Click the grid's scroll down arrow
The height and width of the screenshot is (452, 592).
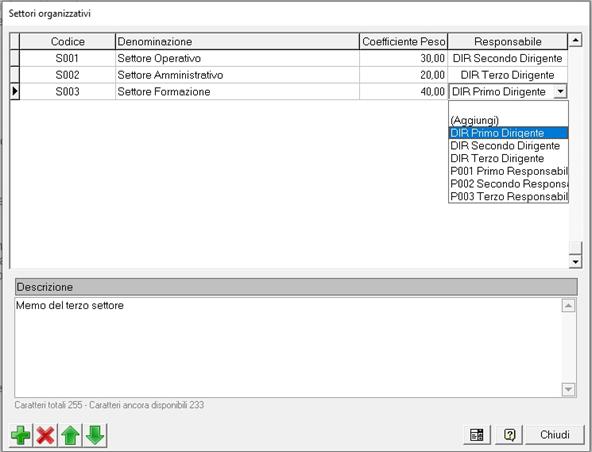575,261
